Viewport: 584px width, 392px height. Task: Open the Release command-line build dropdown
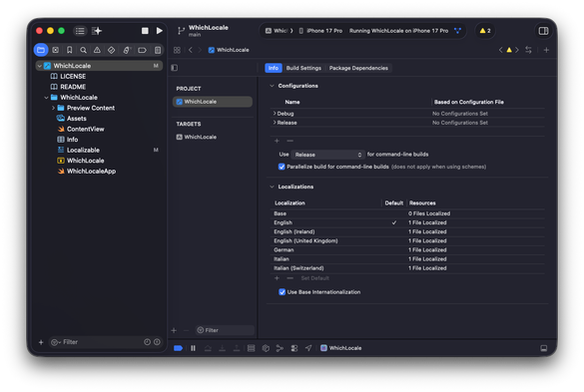(327, 155)
